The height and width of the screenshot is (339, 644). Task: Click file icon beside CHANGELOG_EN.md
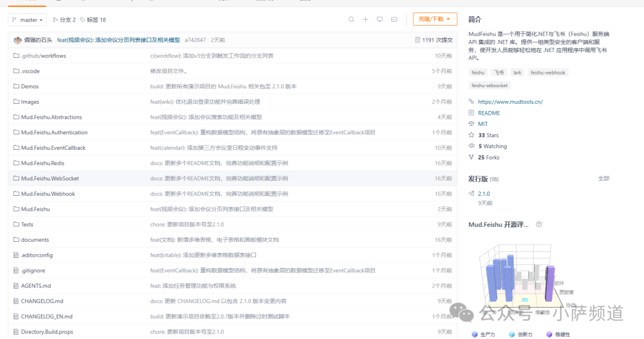coord(16,316)
